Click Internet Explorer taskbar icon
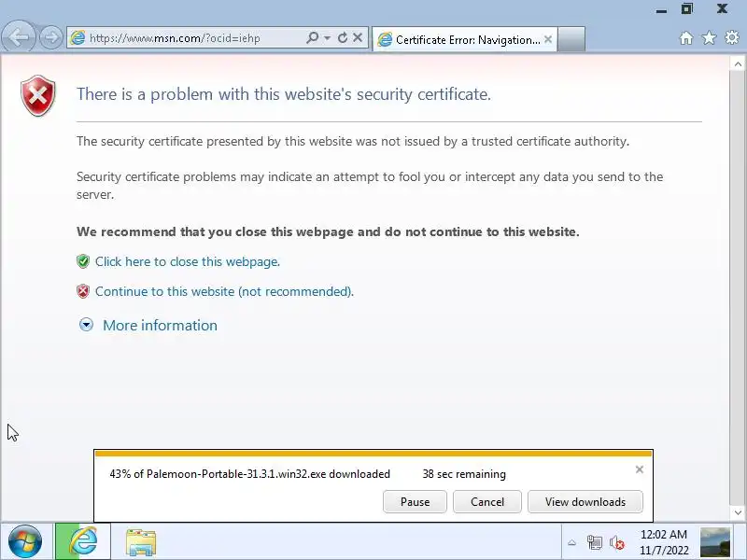Viewport: 747px width, 560px height. [x=83, y=541]
